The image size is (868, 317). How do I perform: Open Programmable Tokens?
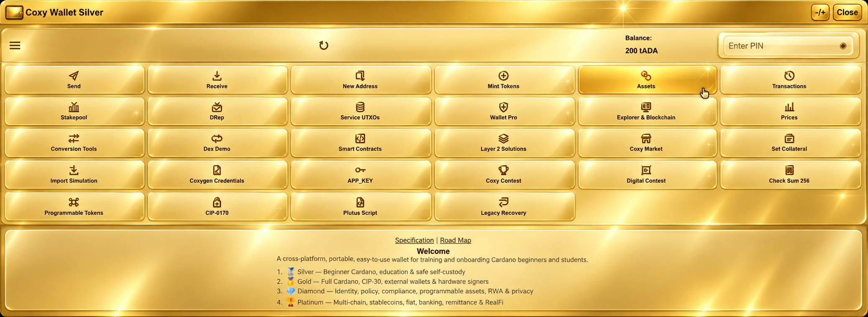point(74,207)
